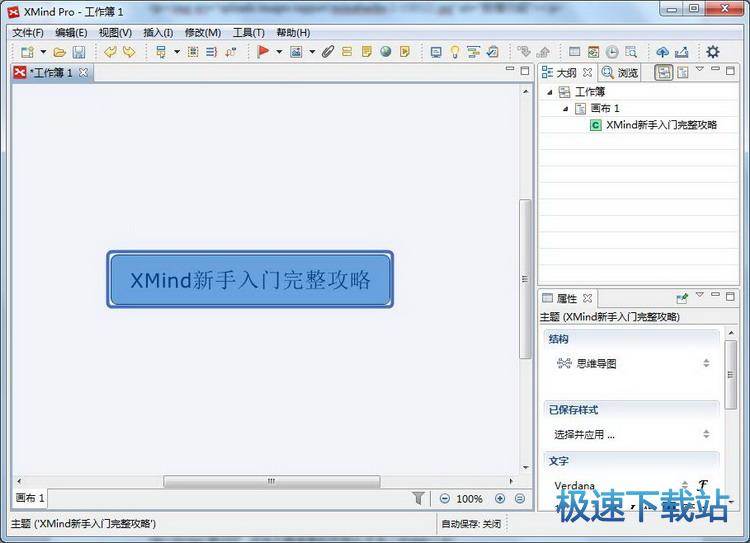Click the 100% zoom value
The height and width of the screenshot is (543, 750).
(x=469, y=499)
